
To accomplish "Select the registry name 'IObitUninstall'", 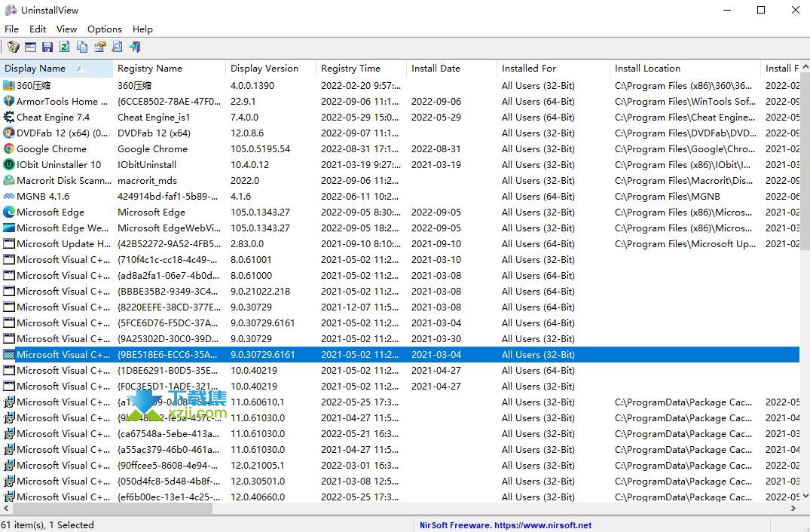I will (147, 165).
